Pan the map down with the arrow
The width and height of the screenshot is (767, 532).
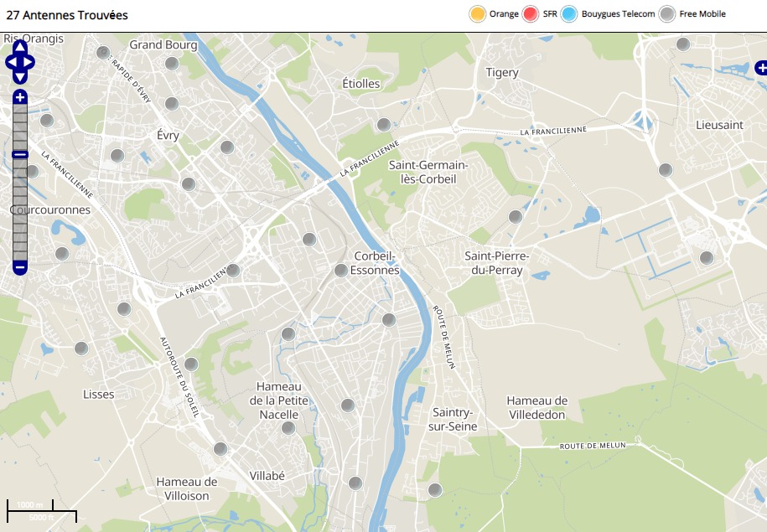point(20,77)
